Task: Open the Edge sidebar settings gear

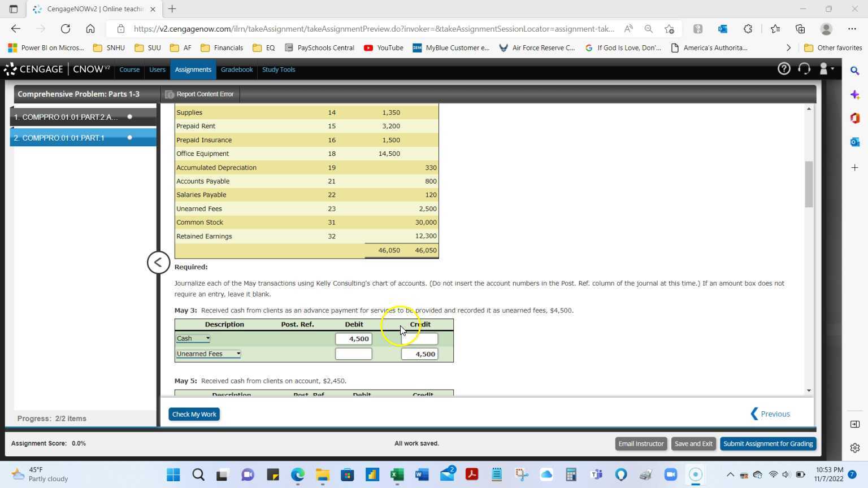Action: pos(855,448)
